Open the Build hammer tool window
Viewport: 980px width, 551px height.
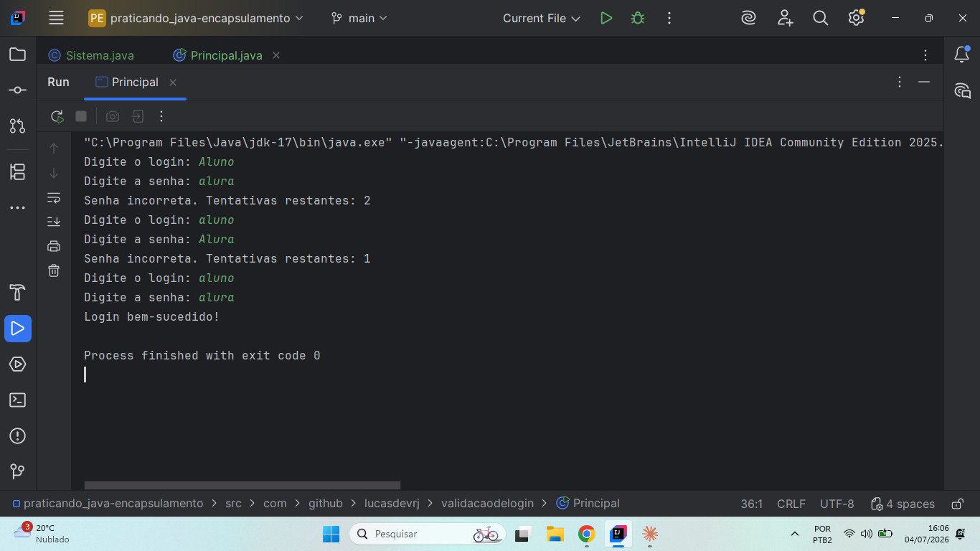pos(18,293)
